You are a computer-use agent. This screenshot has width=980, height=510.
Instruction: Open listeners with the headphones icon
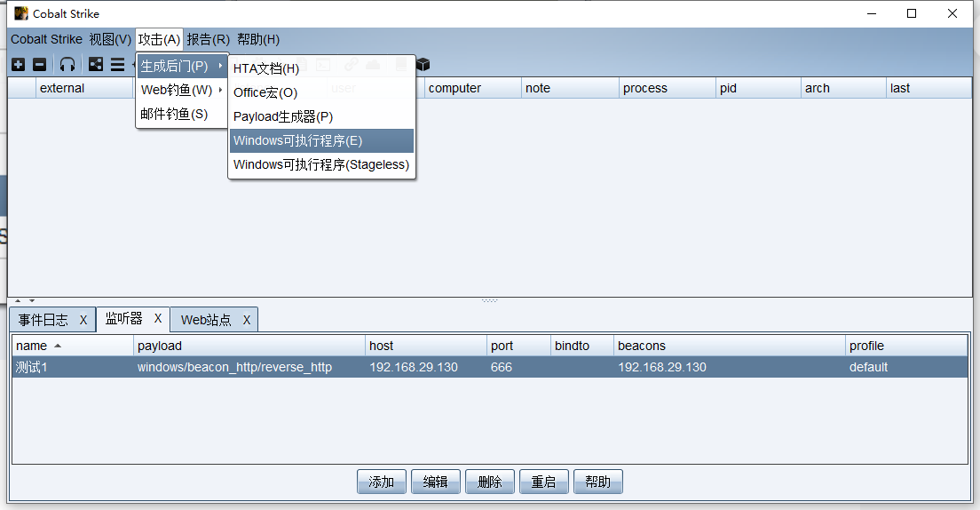coord(67,65)
